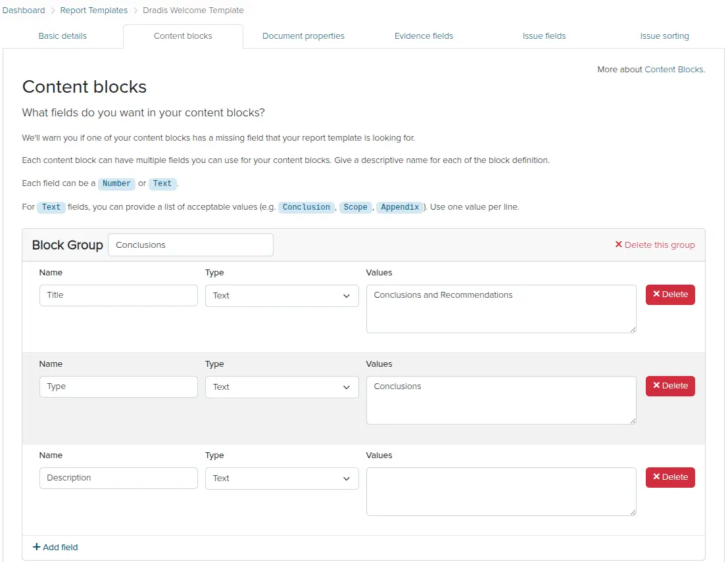Open the Content Blocks help link
728x562 pixels.
(x=675, y=69)
